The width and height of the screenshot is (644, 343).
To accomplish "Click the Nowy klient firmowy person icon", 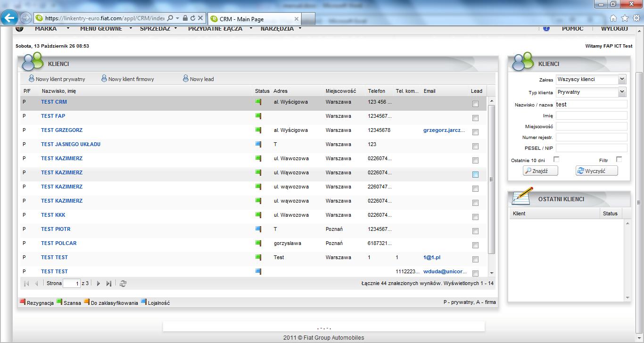I will [104, 79].
